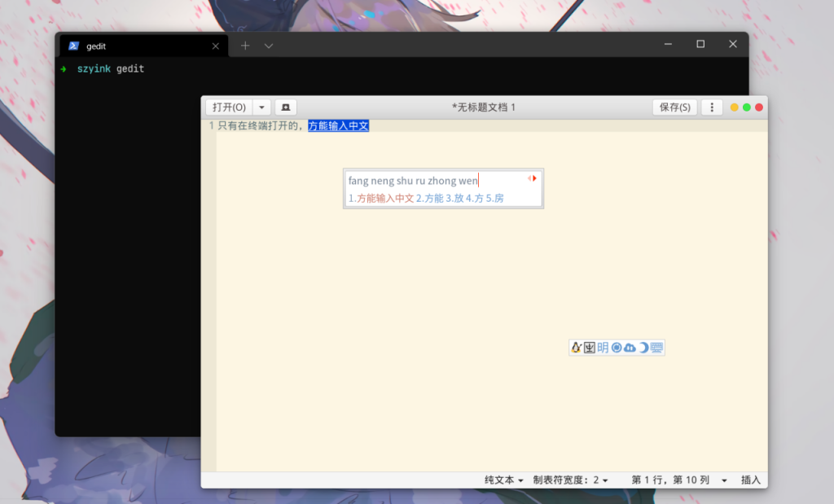Viewport: 834px width, 504px height.
Task: Close the terminal window
Action: coord(733,44)
